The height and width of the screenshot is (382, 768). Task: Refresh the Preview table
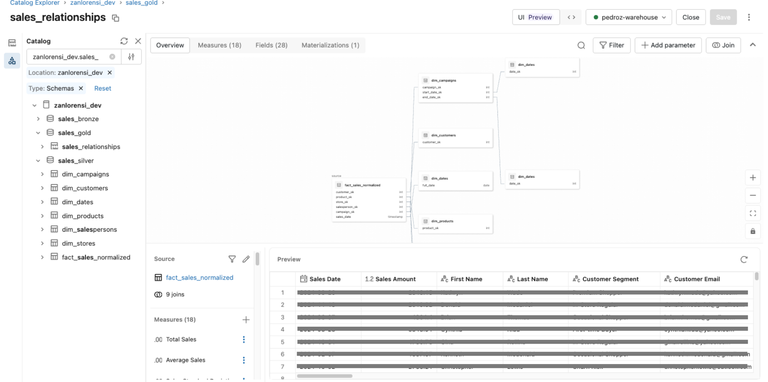pos(744,260)
